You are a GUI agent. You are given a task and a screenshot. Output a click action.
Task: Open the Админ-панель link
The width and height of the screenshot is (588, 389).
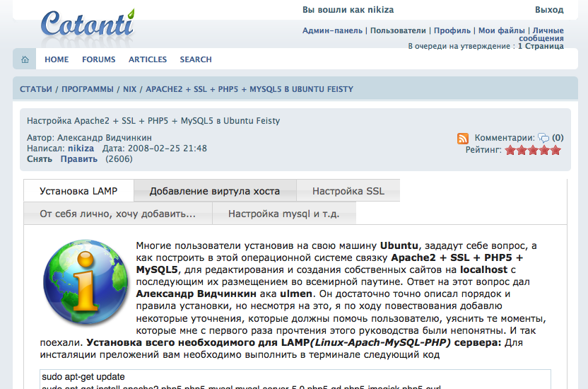coord(331,30)
